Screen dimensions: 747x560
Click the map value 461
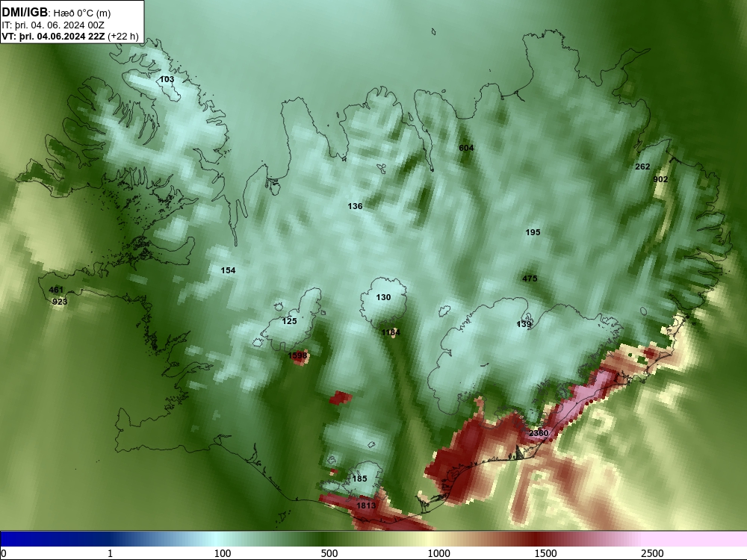[56, 290]
